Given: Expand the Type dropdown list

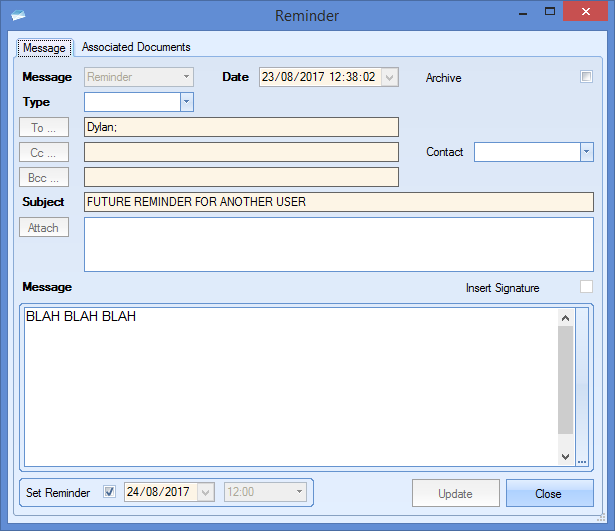Looking at the screenshot, I should tap(186, 102).
